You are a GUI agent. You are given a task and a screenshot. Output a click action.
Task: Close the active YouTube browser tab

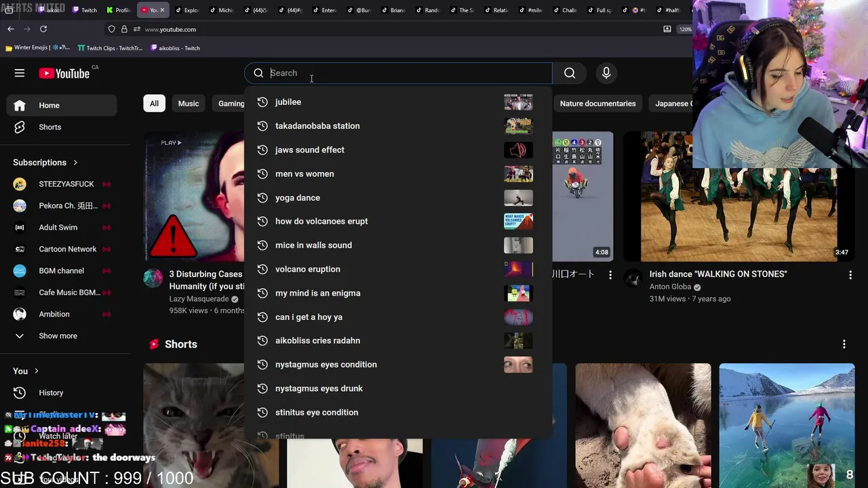pos(162,10)
